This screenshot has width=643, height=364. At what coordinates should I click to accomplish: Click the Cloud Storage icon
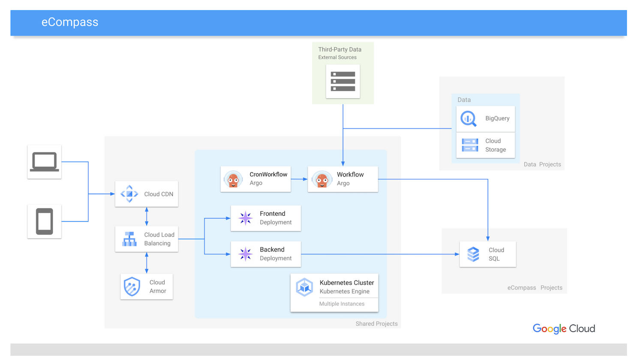(470, 145)
